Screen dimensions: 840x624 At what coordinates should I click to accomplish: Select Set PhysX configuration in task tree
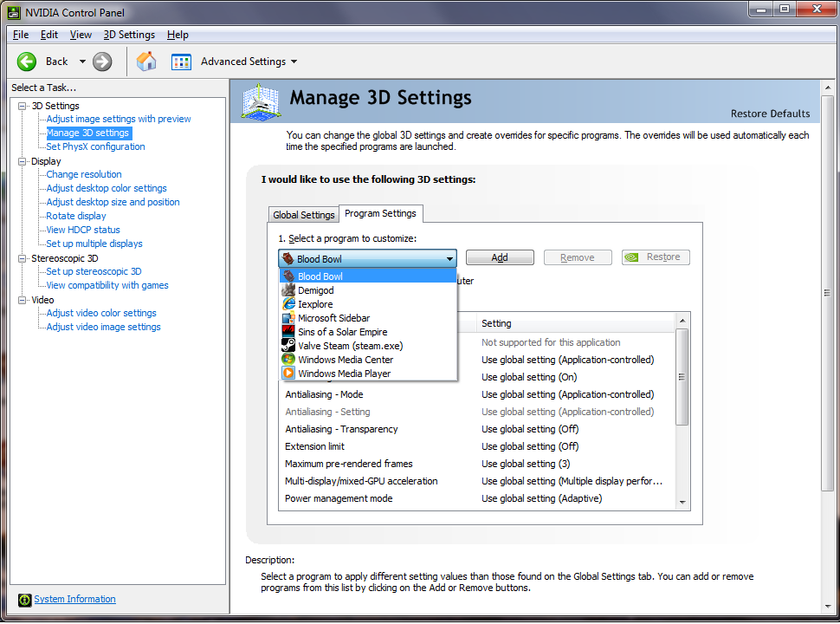click(x=95, y=146)
